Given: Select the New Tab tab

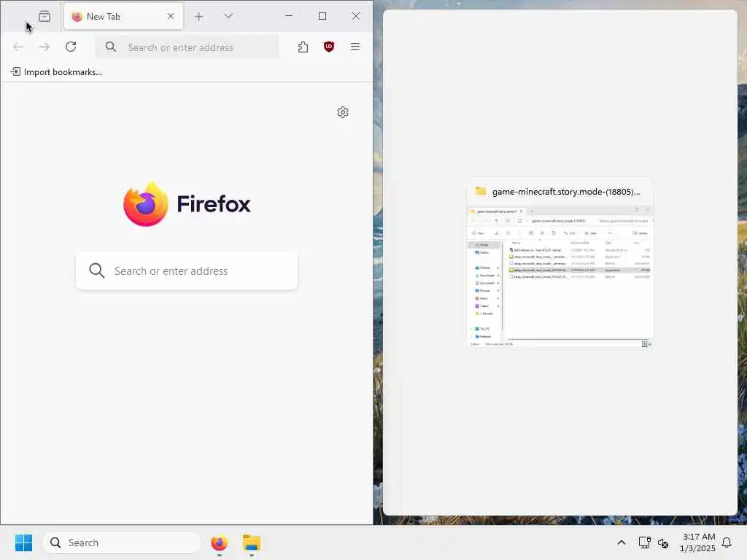Looking at the screenshot, I should [x=123, y=16].
